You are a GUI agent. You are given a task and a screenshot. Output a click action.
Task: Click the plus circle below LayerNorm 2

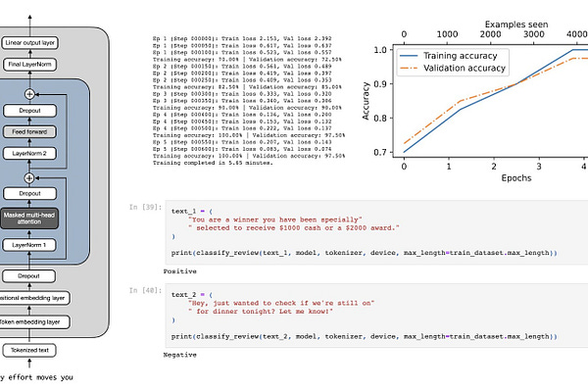tap(29, 178)
